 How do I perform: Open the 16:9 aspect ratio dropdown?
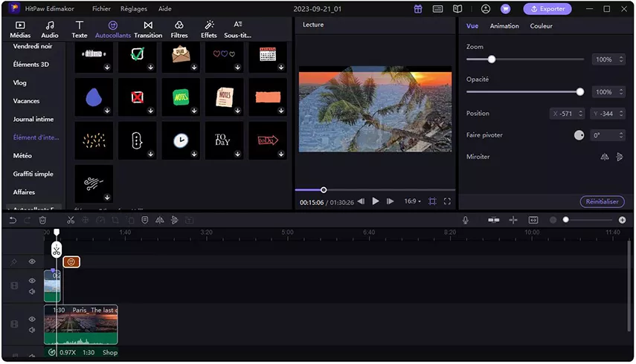tap(413, 201)
